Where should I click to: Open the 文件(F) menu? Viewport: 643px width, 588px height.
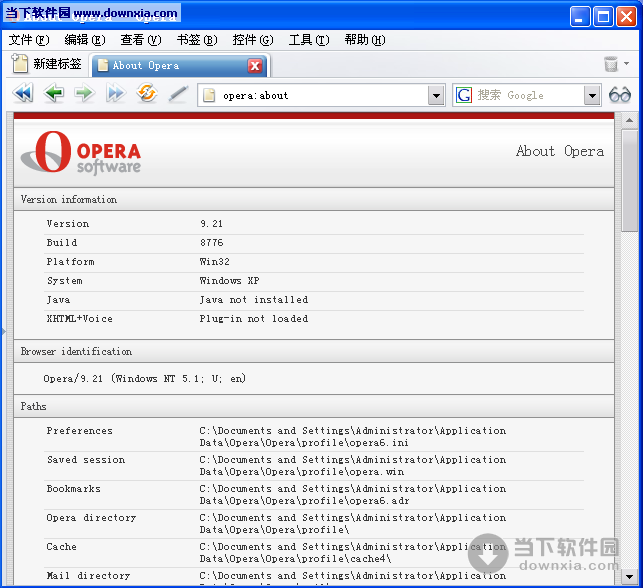coord(29,40)
